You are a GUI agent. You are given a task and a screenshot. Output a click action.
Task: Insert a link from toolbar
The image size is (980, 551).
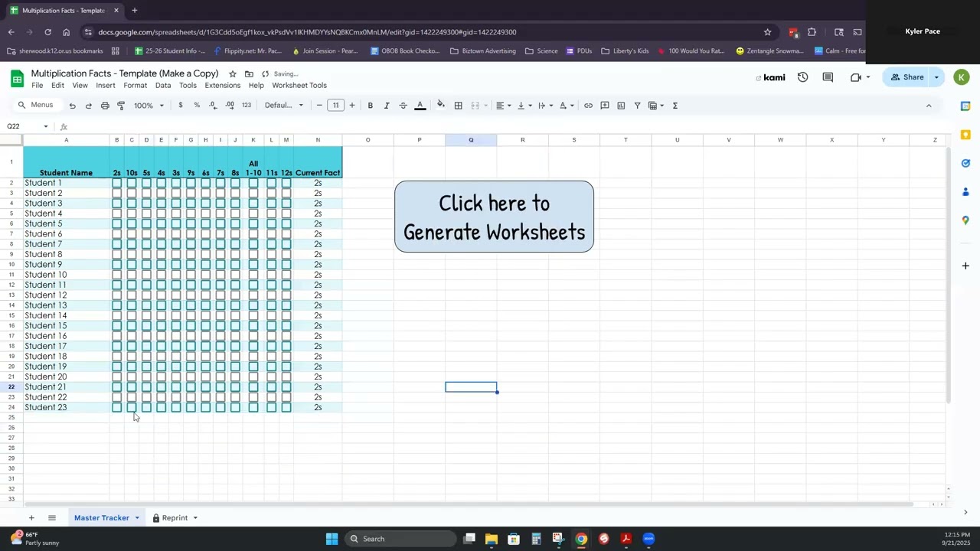click(588, 106)
